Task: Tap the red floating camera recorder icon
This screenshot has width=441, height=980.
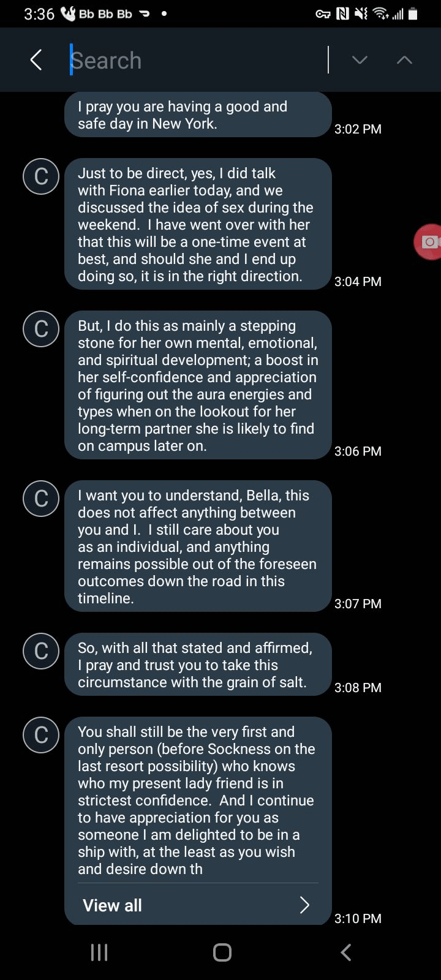Action: pyautogui.click(x=429, y=242)
